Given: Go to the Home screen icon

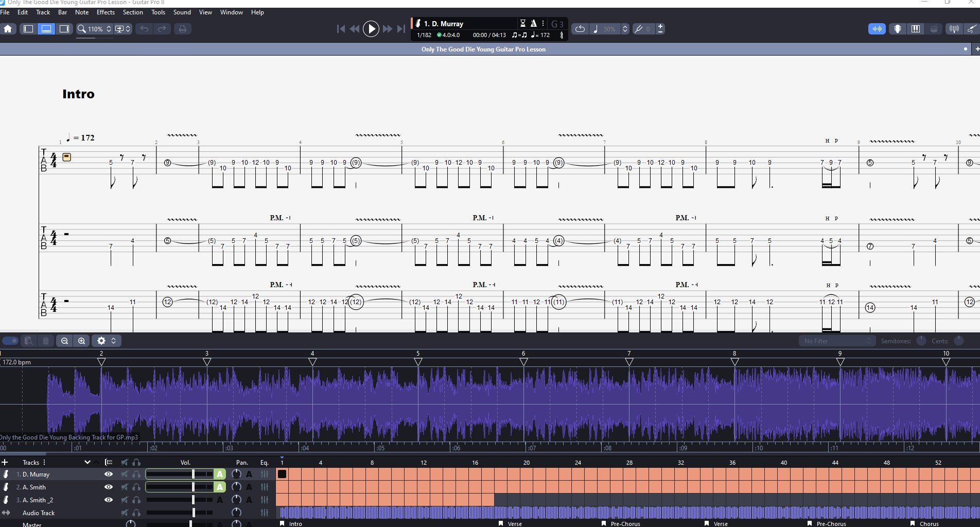Looking at the screenshot, I should click(x=8, y=29).
